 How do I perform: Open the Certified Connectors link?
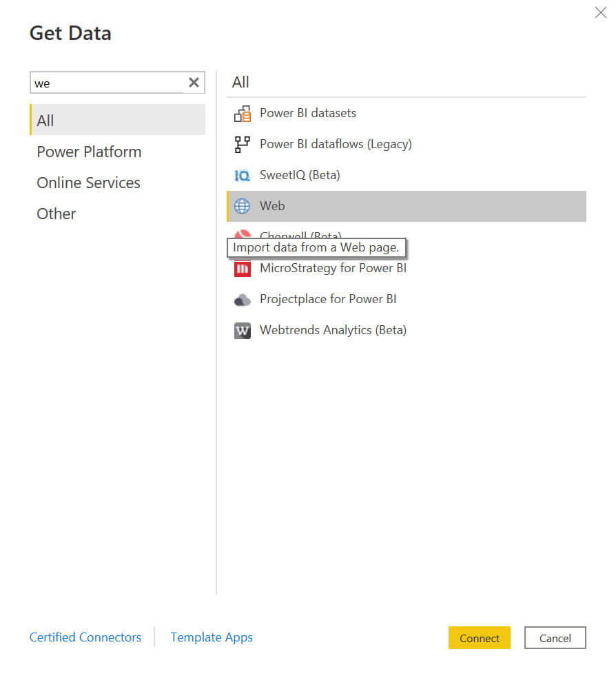coord(85,637)
